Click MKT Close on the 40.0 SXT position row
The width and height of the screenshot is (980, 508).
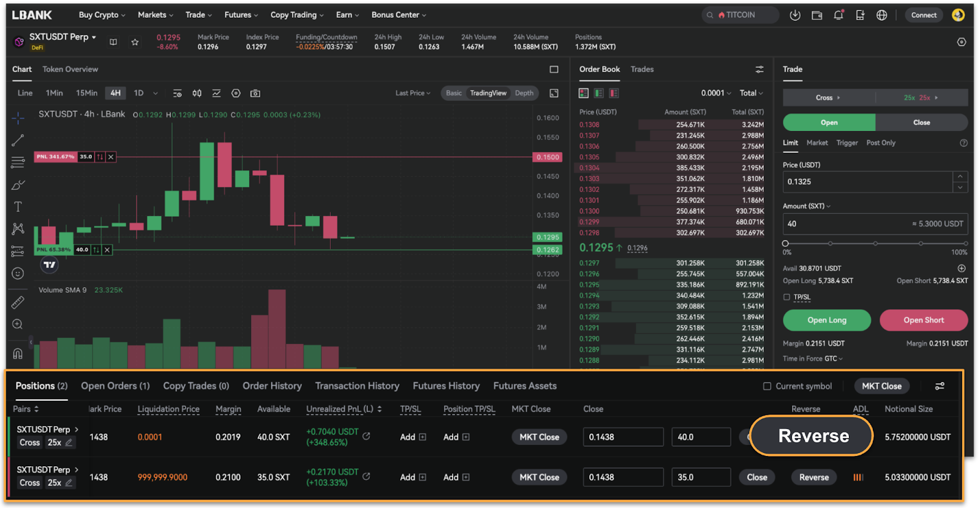[x=540, y=437]
